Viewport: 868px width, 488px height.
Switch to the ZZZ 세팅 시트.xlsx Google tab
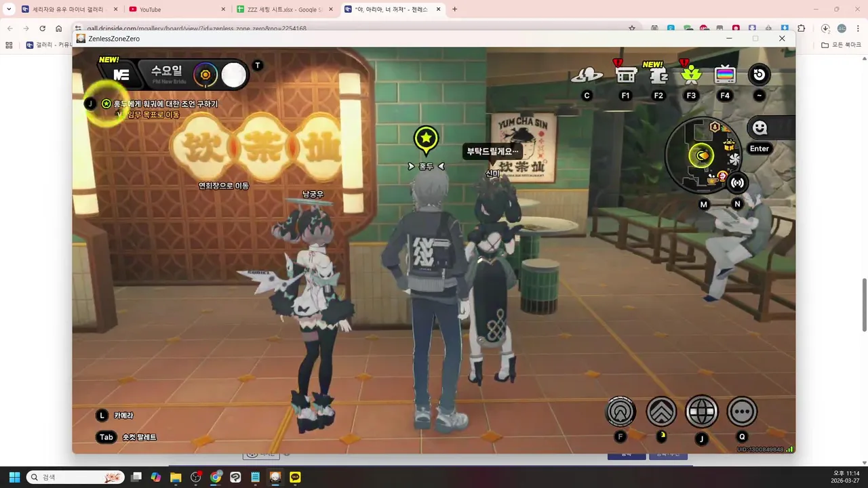(x=285, y=9)
